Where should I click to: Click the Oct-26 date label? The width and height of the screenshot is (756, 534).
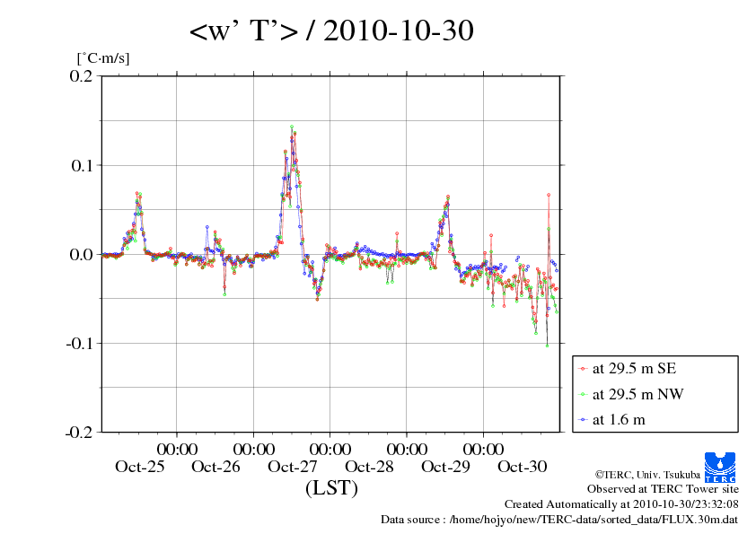click(215, 467)
